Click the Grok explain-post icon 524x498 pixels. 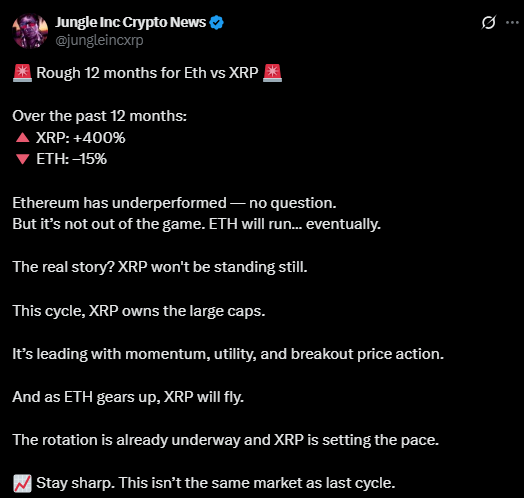pyautogui.click(x=489, y=22)
